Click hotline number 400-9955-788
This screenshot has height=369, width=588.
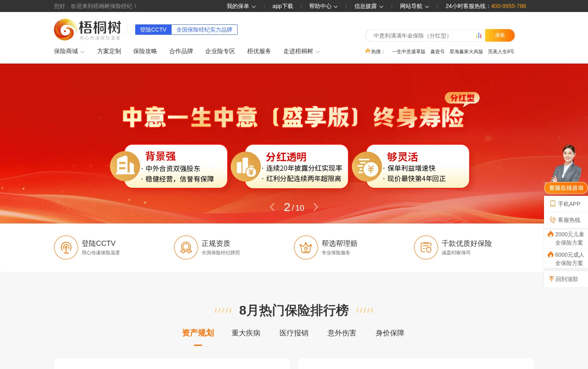click(x=508, y=6)
